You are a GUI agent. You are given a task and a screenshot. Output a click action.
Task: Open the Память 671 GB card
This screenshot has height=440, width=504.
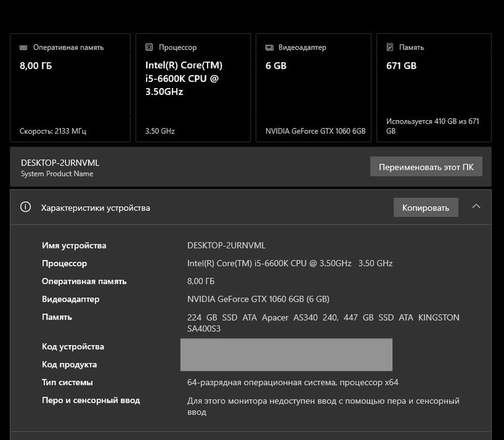(x=434, y=87)
